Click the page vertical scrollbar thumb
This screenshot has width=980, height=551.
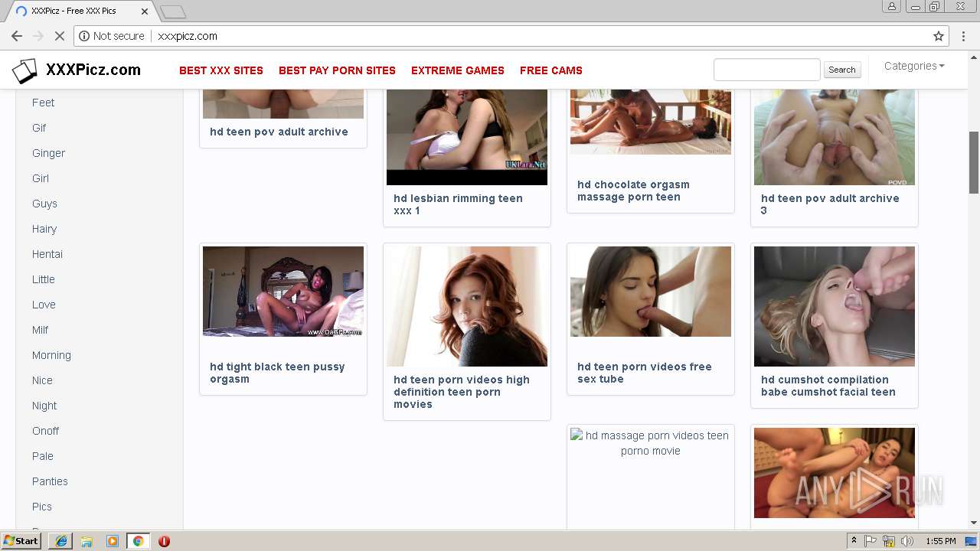(974, 162)
